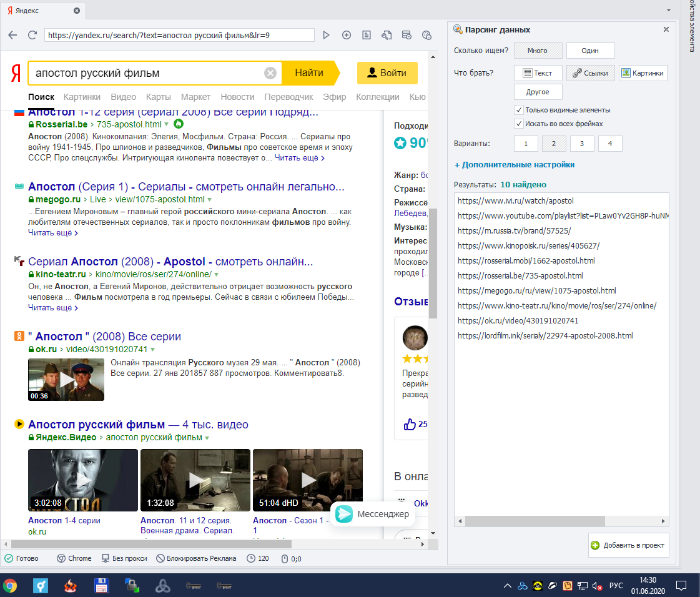Open the page source document icon

(367, 35)
